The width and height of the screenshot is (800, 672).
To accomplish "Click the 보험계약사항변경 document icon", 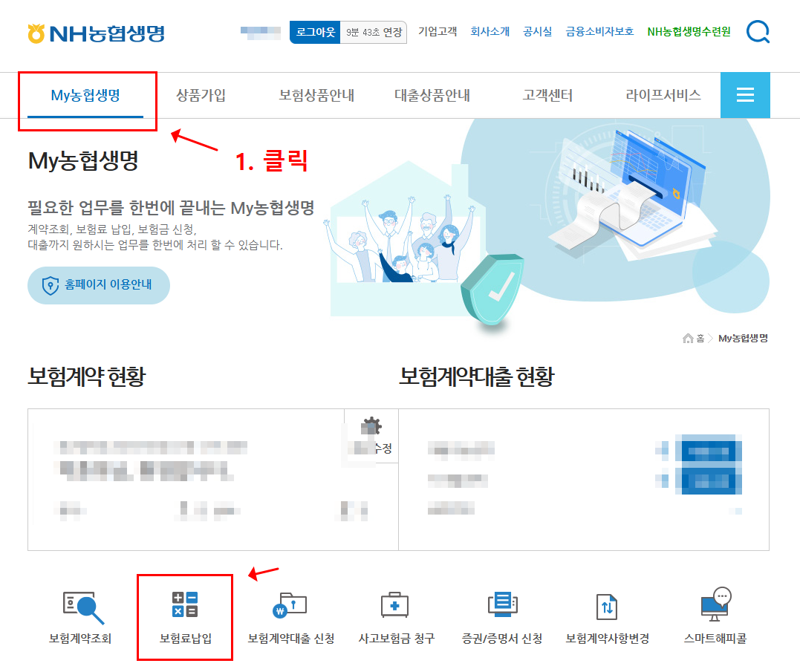I will pyautogui.click(x=607, y=607).
